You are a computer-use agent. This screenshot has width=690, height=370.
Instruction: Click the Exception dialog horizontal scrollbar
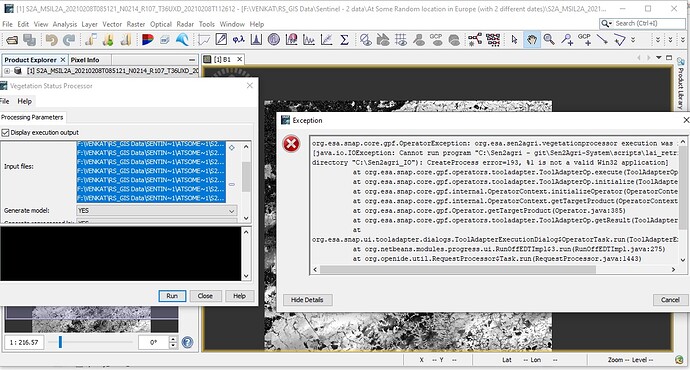(x=494, y=269)
